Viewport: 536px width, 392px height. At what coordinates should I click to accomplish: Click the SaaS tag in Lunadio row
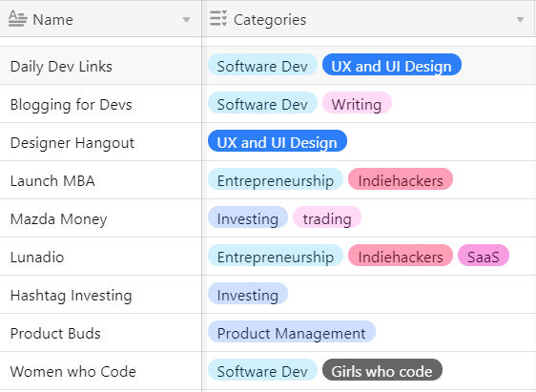click(484, 257)
